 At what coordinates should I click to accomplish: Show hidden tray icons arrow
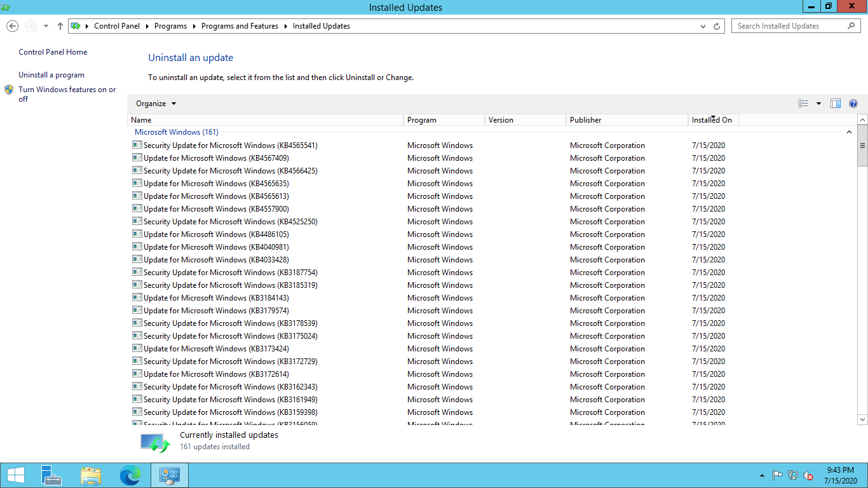tap(762, 475)
